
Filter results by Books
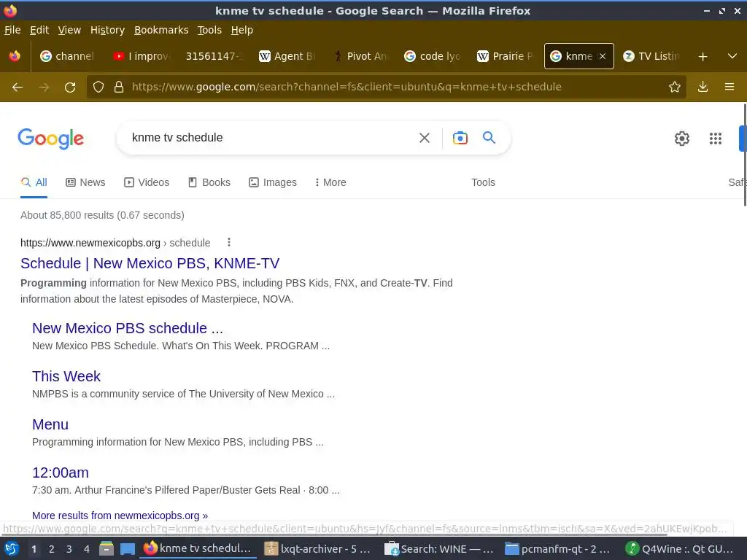click(209, 182)
